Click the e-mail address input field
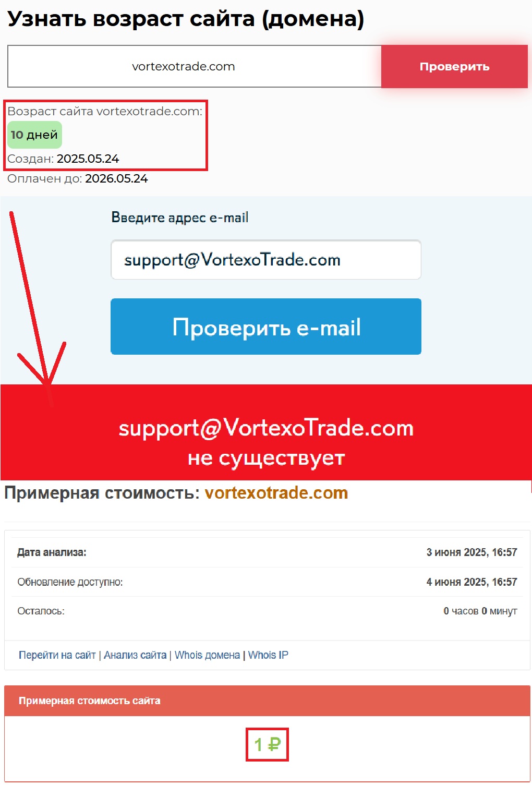The height and width of the screenshot is (785, 532). point(266,260)
